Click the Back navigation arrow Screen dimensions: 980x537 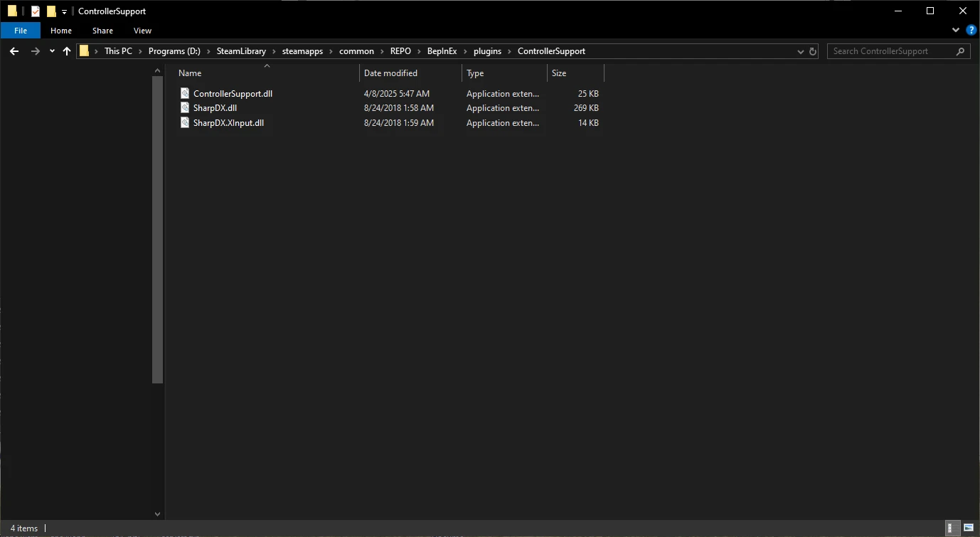(14, 51)
